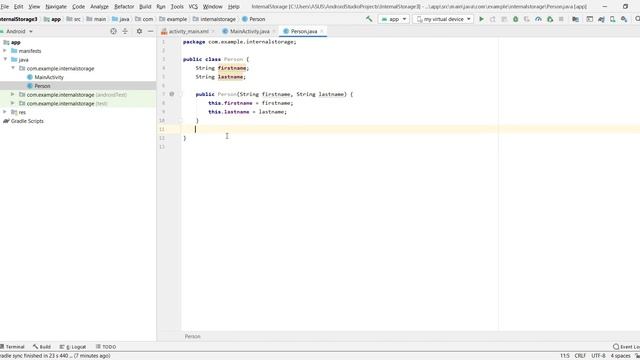Select the app module node

tap(12, 42)
